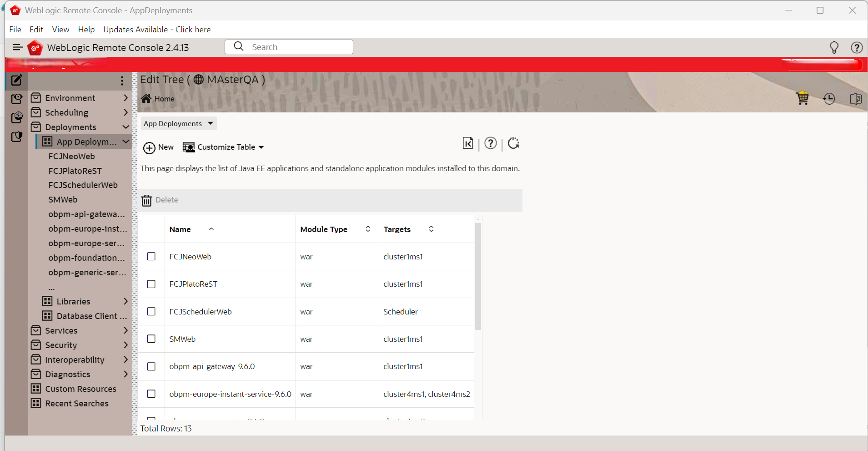Screen dimensions: 868x451
Task: Click the Custom Resources grid icon
Action: point(36,389)
